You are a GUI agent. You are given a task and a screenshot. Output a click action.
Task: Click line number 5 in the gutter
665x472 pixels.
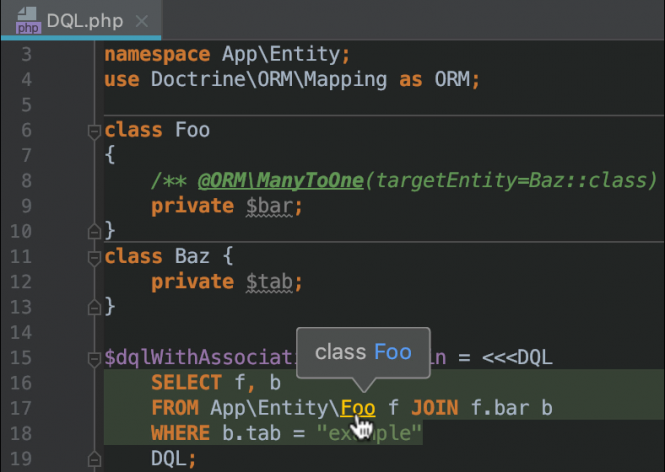pos(26,105)
